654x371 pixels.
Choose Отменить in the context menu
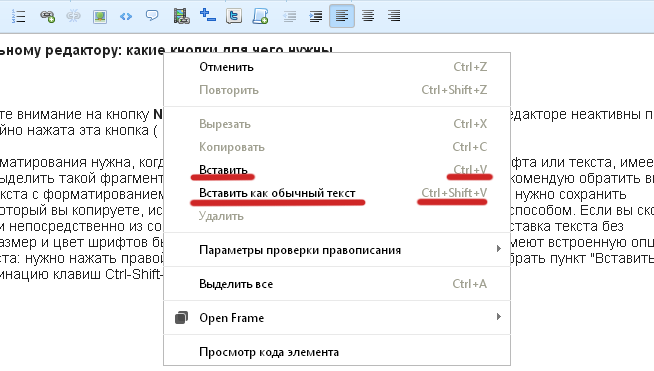coord(337,67)
